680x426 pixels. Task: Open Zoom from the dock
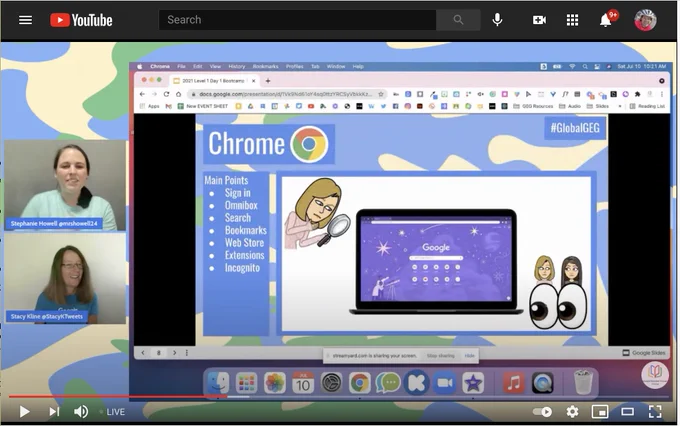click(x=445, y=383)
